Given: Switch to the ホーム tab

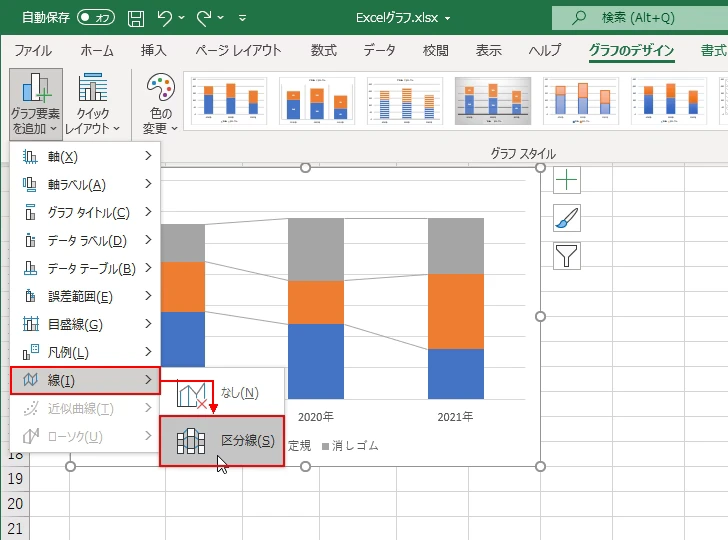Looking at the screenshot, I should pos(97,50).
